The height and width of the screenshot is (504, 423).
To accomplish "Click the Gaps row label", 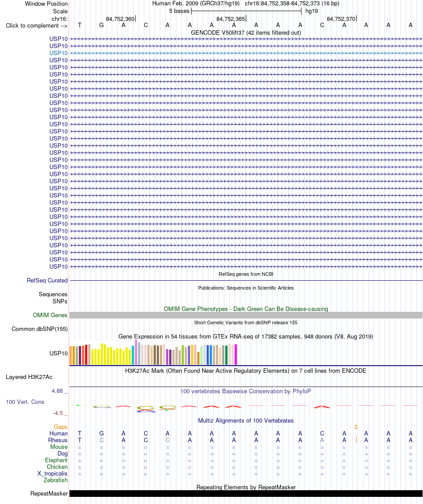I will 61,427.
